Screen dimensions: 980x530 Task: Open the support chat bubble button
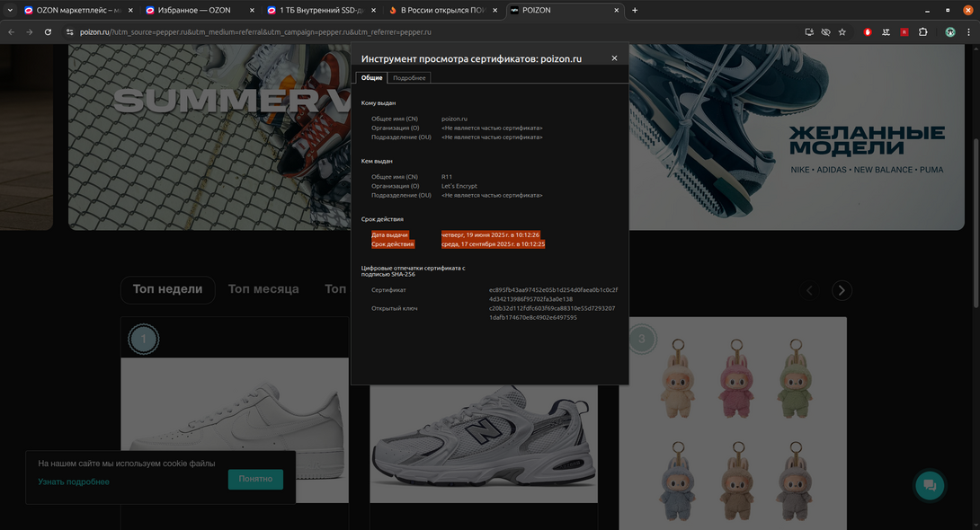(930, 486)
